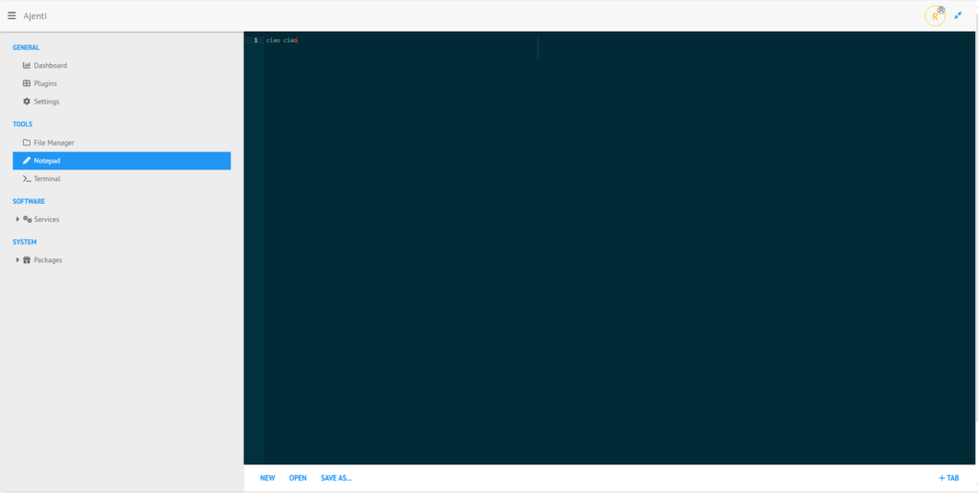Click SAVE AS... button

(336, 478)
